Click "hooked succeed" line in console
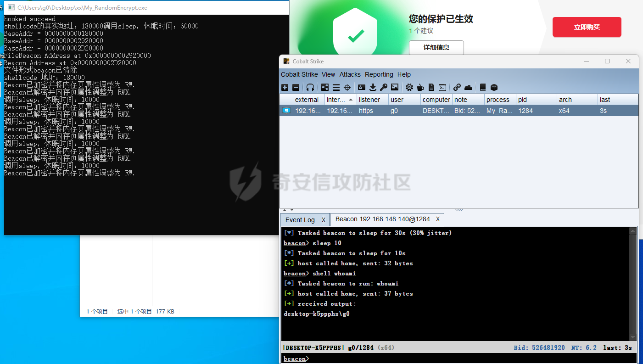643x364 pixels. coord(30,19)
